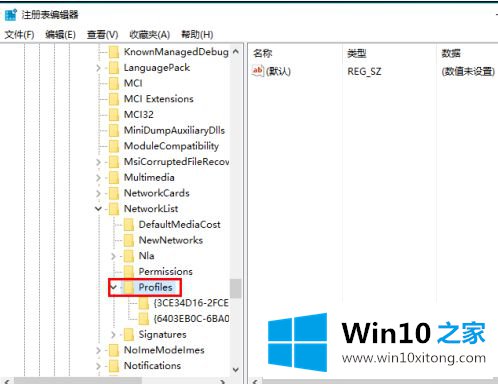The width and height of the screenshot is (498, 384).
Task: Expand the Signatures subkey
Action: [113, 335]
